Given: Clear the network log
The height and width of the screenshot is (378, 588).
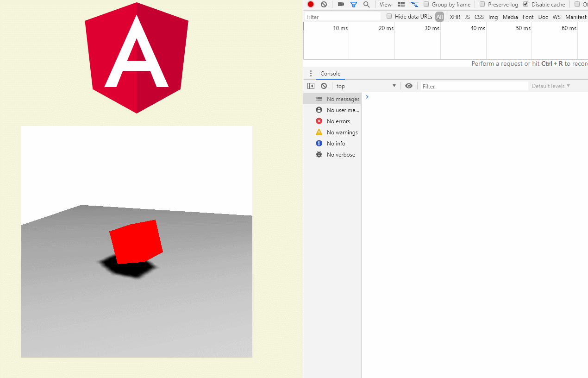Looking at the screenshot, I should 324,4.
